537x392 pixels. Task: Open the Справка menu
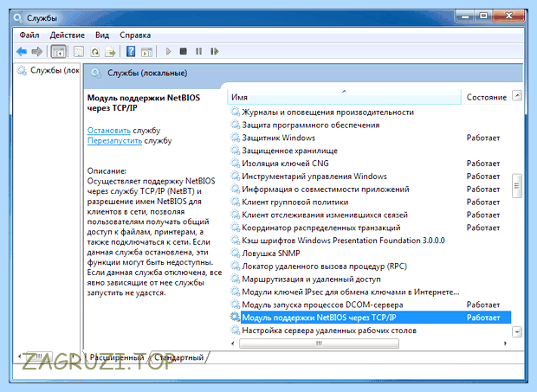click(135, 35)
